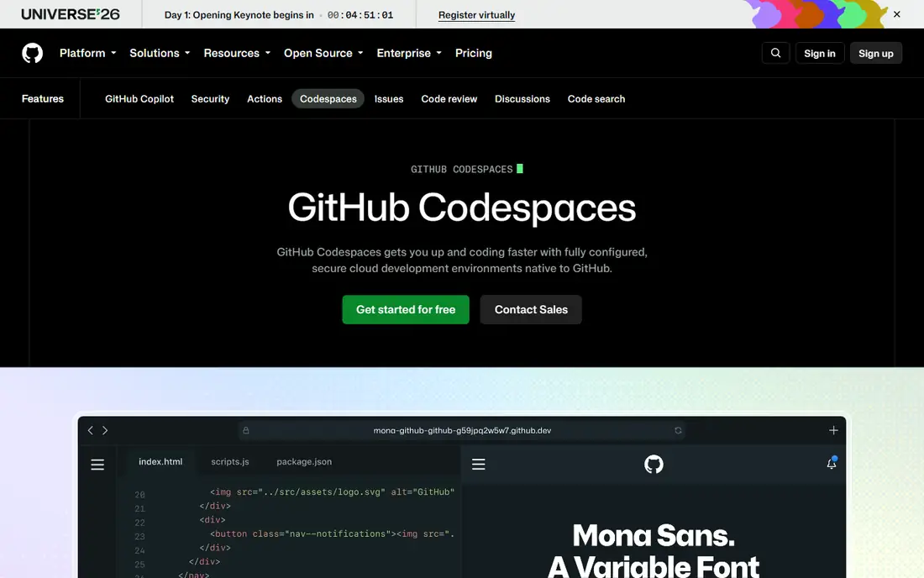Screen dimensions: 924x578
Task: Click the notification bell in the preview pane
Action: coord(832,463)
